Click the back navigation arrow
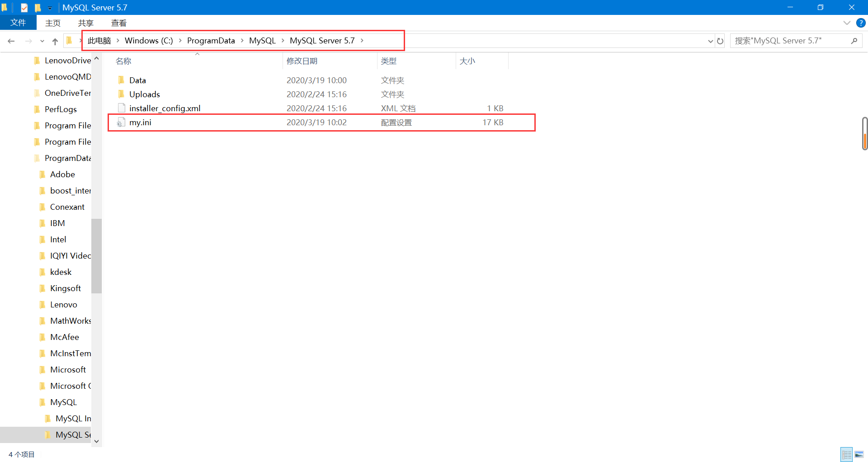This screenshot has height=462, width=868. [11, 41]
